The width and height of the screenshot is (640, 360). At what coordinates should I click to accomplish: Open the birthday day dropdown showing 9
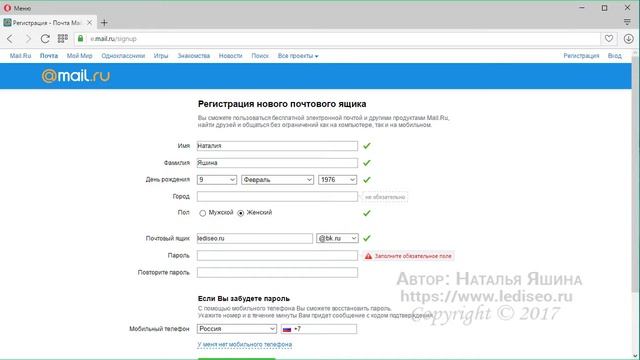pos(217,180)
